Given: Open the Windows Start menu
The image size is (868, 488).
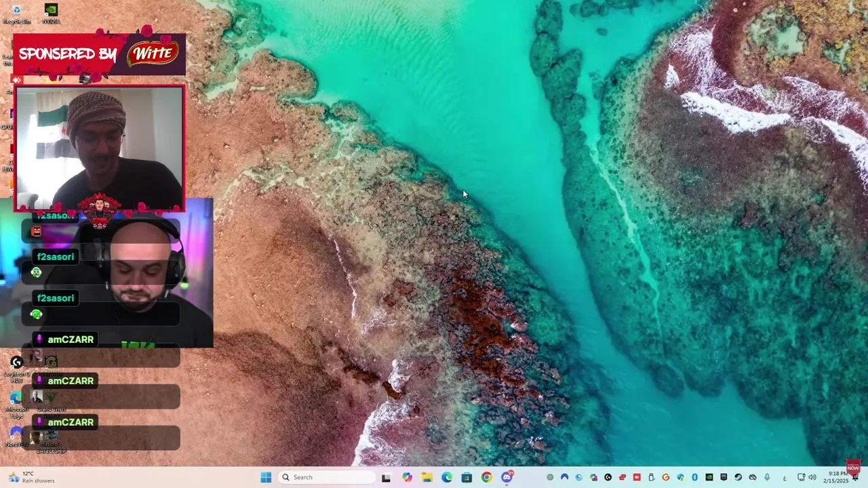Looking at the screenshot, I should pos(266,477).
